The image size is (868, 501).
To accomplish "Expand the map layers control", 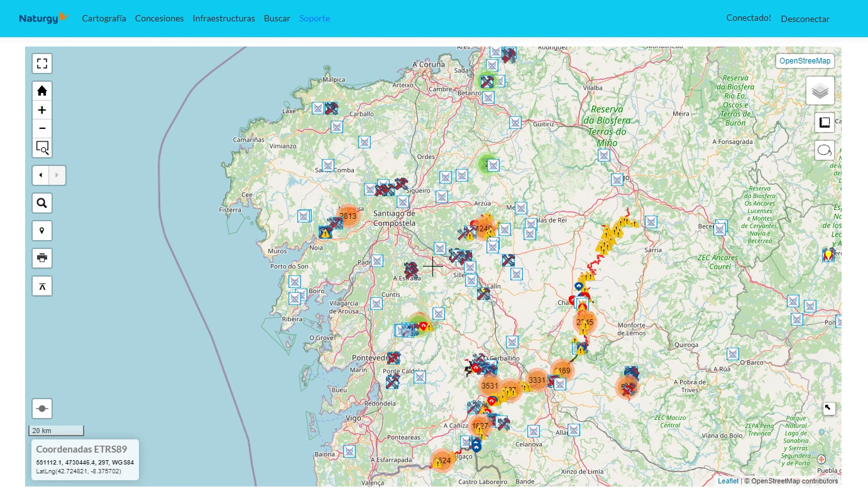I will click(x=820, y=91).
